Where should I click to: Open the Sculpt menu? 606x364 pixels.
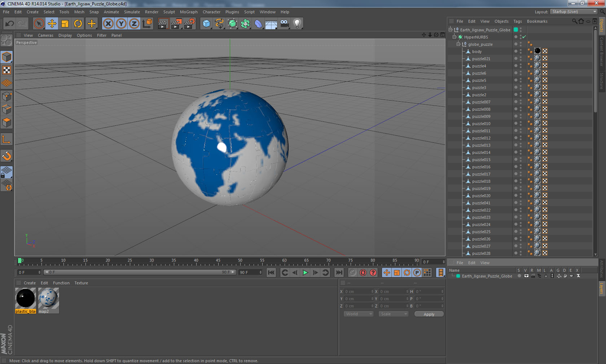169,12
